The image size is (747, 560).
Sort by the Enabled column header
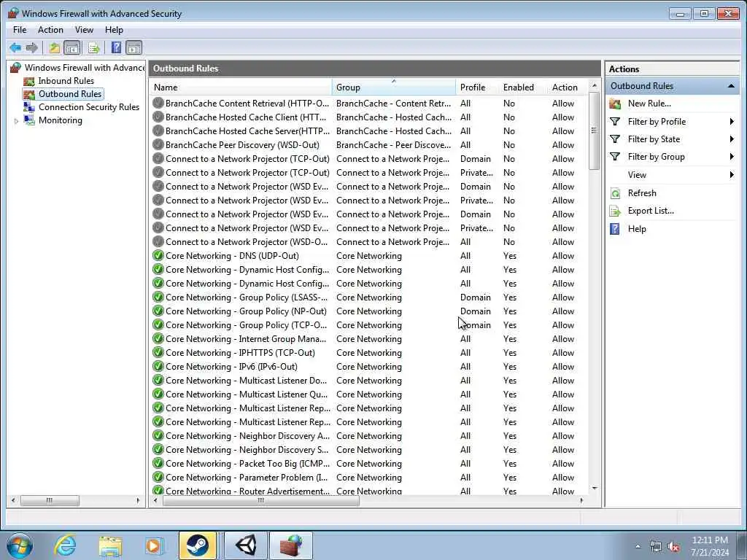[x=522, y=87]
